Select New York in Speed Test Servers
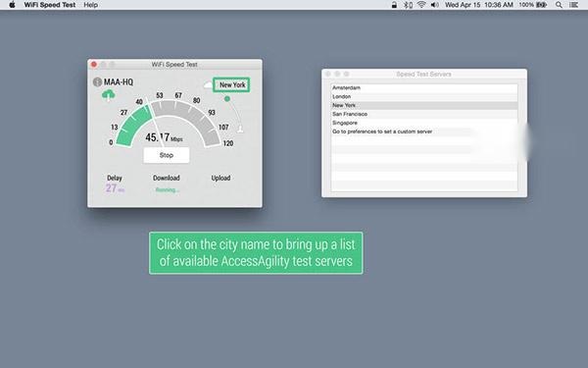 pyautogui.click(x=424, y=105)
